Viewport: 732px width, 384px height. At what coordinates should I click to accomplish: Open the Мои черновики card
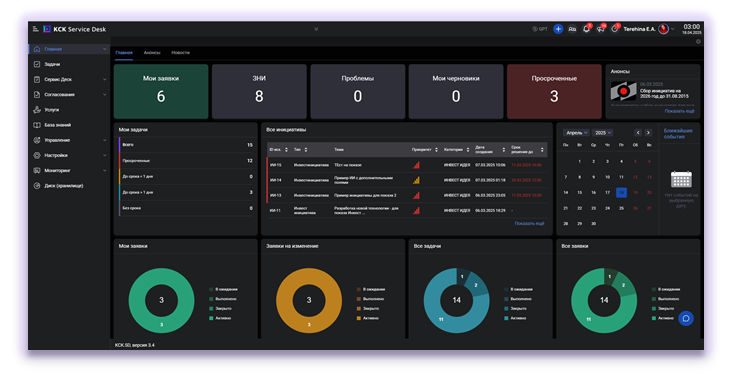[x=456, y=91]
